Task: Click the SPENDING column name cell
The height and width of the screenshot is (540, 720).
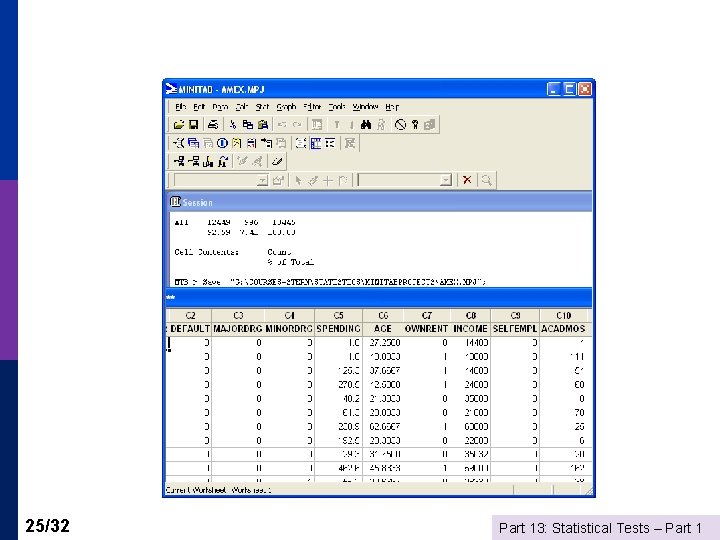Action: point(338,329)
